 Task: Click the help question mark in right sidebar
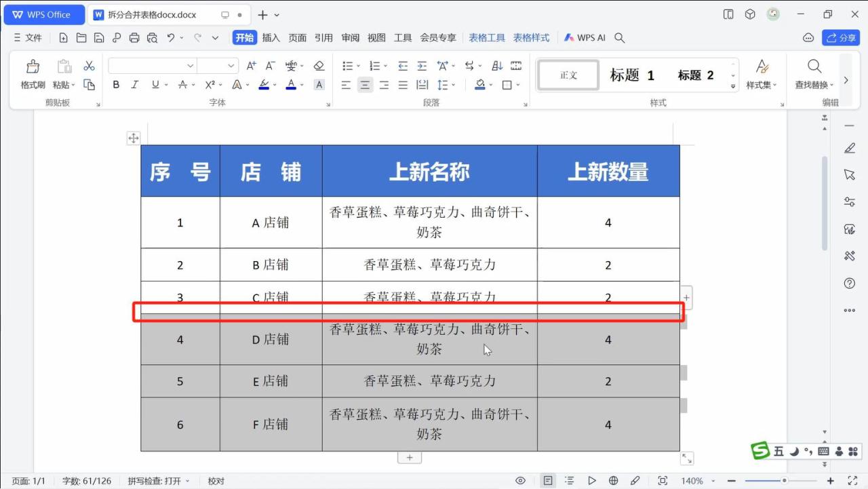pyautogui.click(x=850, y=283)
